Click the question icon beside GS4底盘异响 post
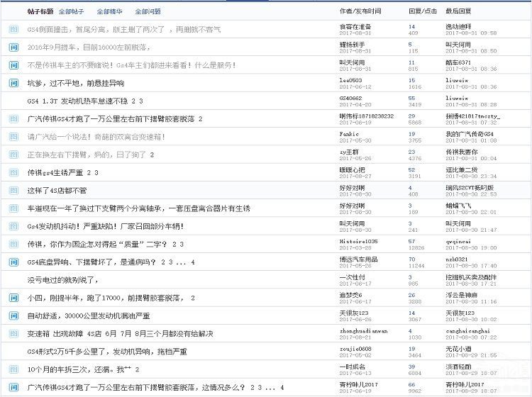This screenshot has width=532, height=397. coord(13,262)
